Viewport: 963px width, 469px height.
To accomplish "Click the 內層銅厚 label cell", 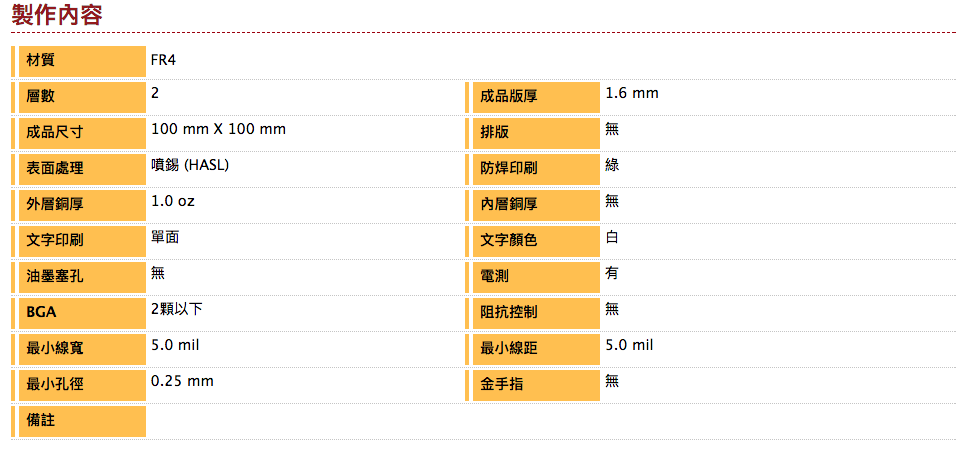I will click(x=535, y=205).
